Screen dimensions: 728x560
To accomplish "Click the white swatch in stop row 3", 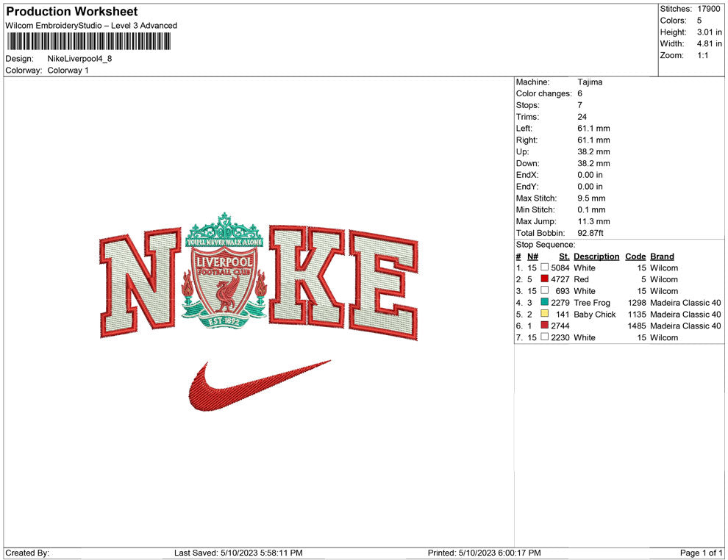I will [545, 290].
